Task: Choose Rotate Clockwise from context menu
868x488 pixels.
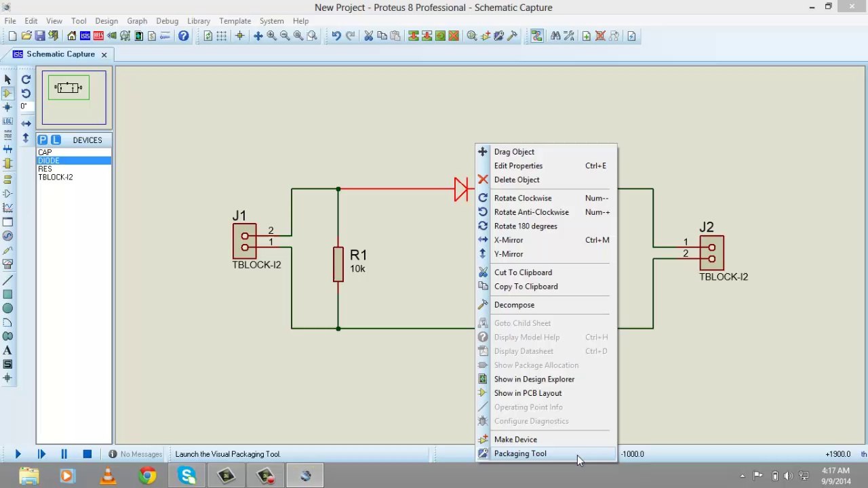Action: [x=546, y=198]
